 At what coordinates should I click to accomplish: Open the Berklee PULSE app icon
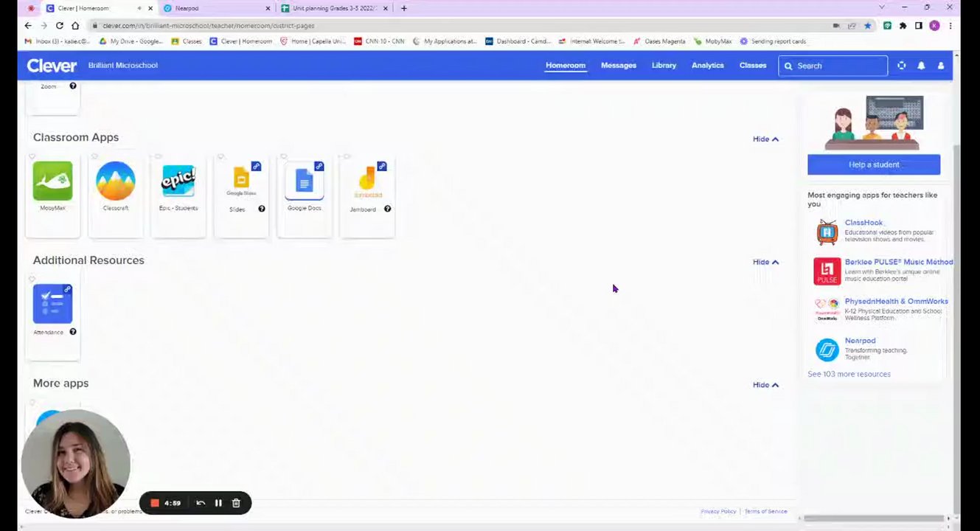pyautogui.click(x=827, y=271)
